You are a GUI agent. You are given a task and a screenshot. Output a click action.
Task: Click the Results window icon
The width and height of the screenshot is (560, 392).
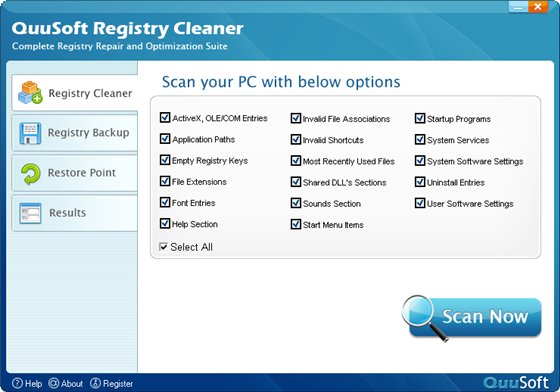30,213
